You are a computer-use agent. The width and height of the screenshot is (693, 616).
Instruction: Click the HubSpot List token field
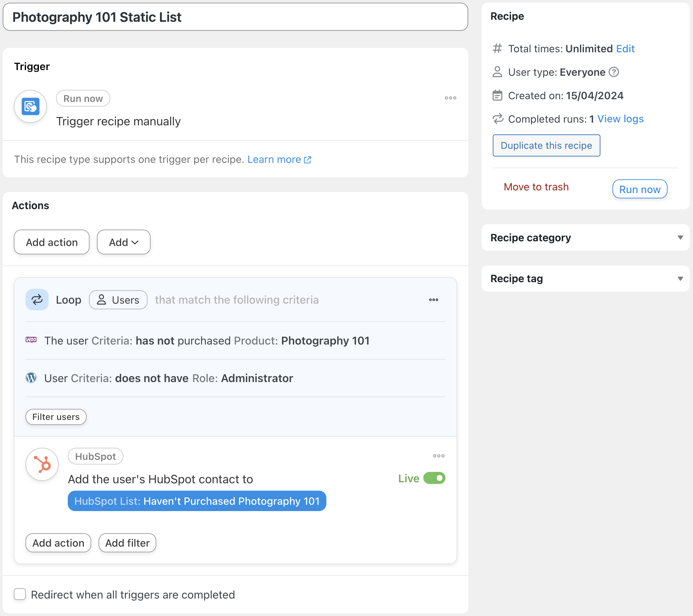click(197, 501)
